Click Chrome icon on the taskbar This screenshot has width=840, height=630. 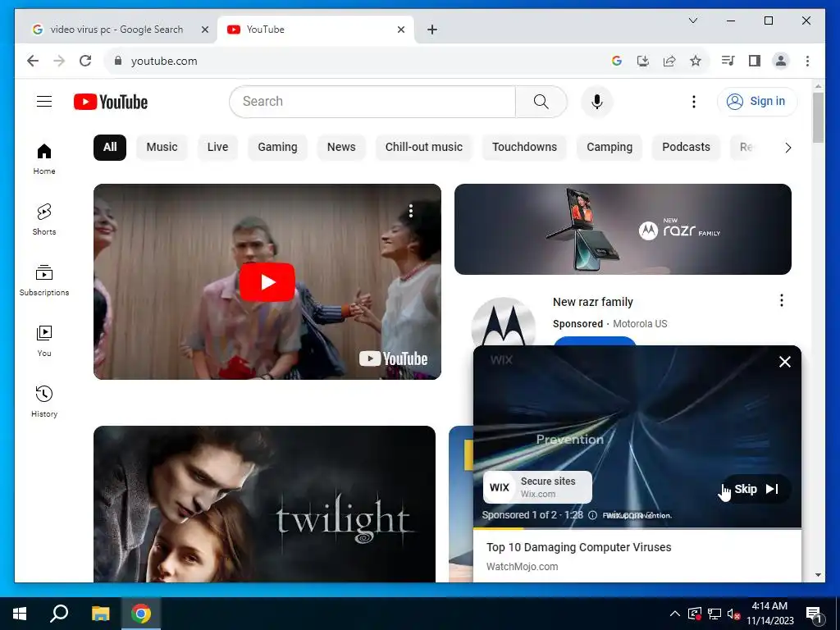141,614
